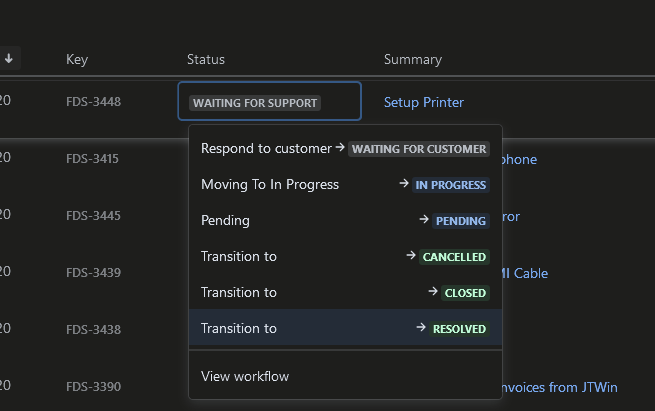Select issue key FDS-3448
The height and width of the screenshot is (411, 655).
[x=93, y=101]
